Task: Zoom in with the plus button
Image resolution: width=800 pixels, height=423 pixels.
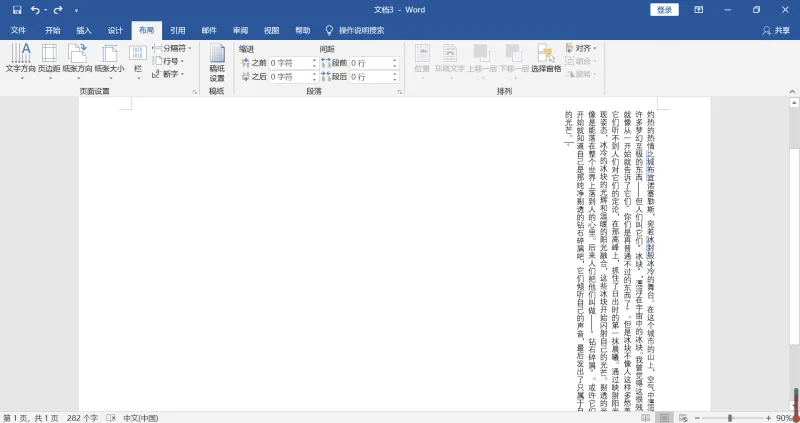Action: coord(768,418)
